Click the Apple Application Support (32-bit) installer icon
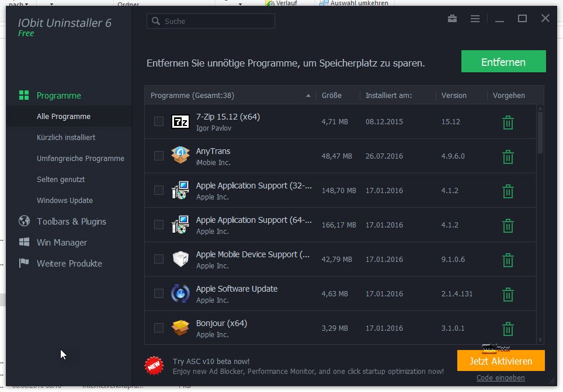Viewport: 563px width, 392px height. pos(180,190)
